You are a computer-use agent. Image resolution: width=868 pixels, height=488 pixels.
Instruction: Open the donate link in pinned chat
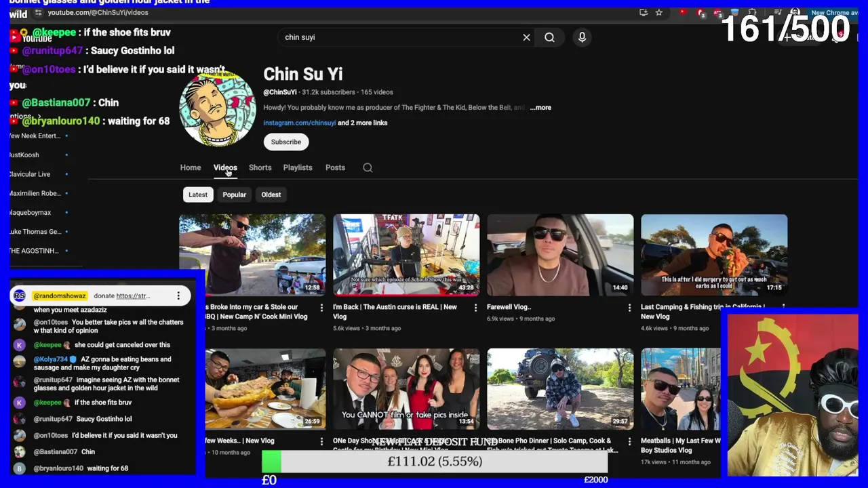click(132, 296)
